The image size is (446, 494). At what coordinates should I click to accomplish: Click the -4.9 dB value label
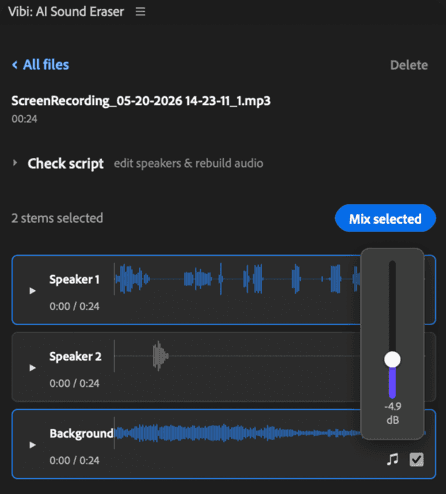pos(393,413)
